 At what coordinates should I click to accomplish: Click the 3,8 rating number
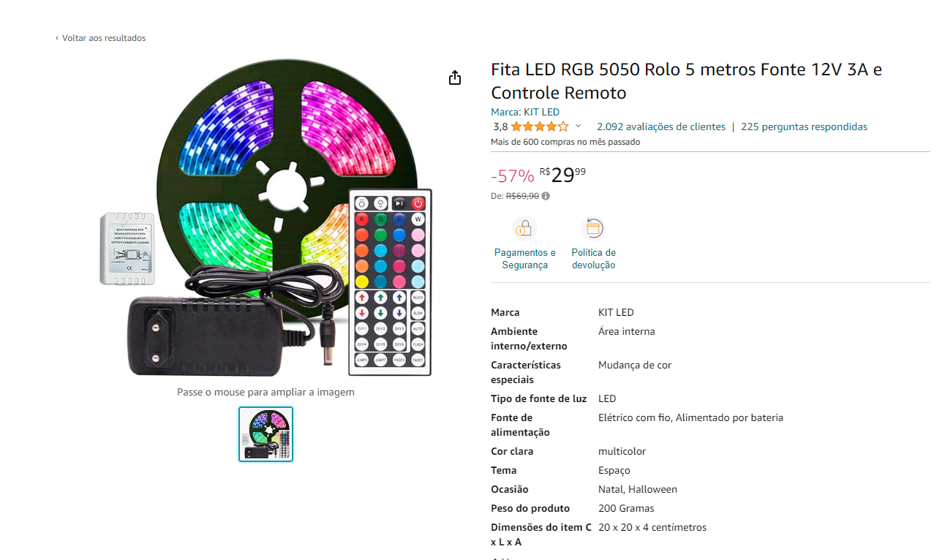click(500, 126)
